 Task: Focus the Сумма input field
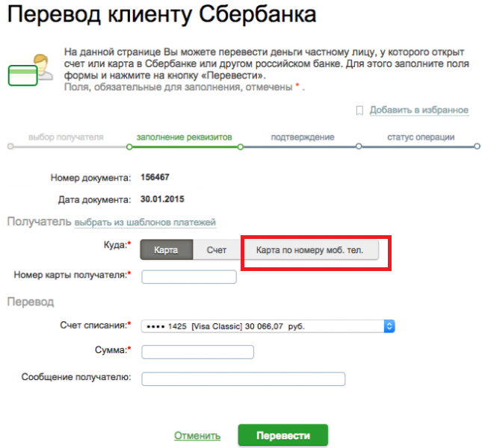(x=197, y=352)
